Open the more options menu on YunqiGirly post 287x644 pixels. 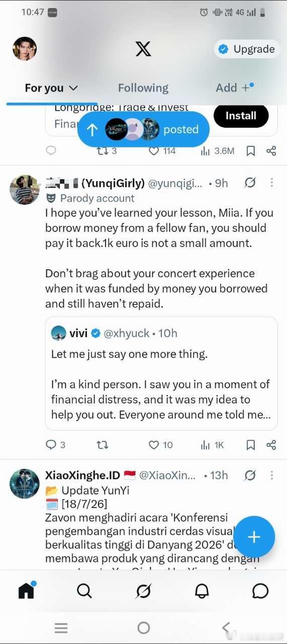272,183
